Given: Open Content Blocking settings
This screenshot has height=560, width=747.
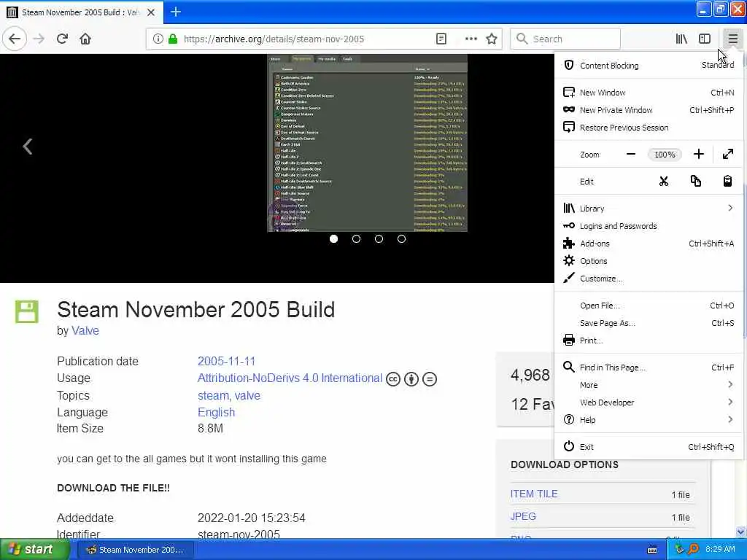Looking at the screenshot, I should (649, 65).
